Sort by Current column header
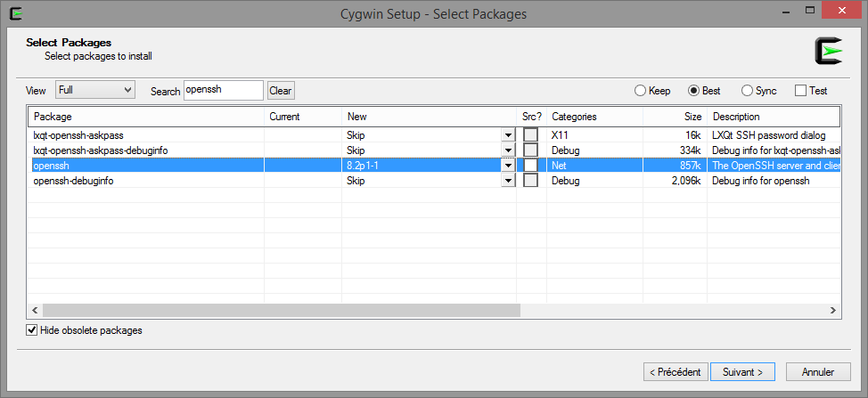 [303, 117]
